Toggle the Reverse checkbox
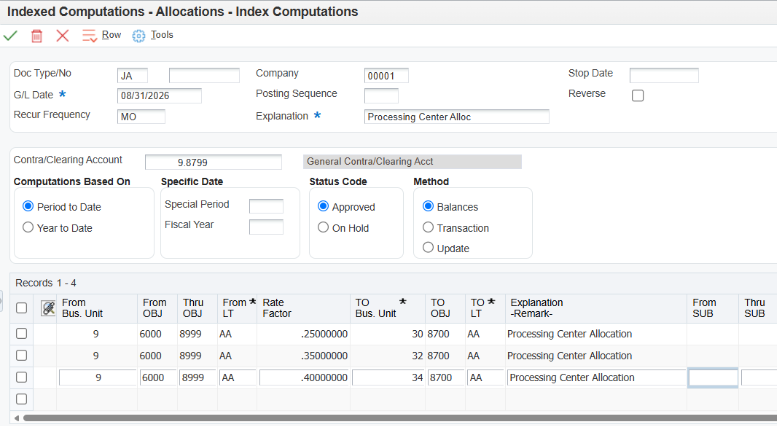 pos(638,96)
